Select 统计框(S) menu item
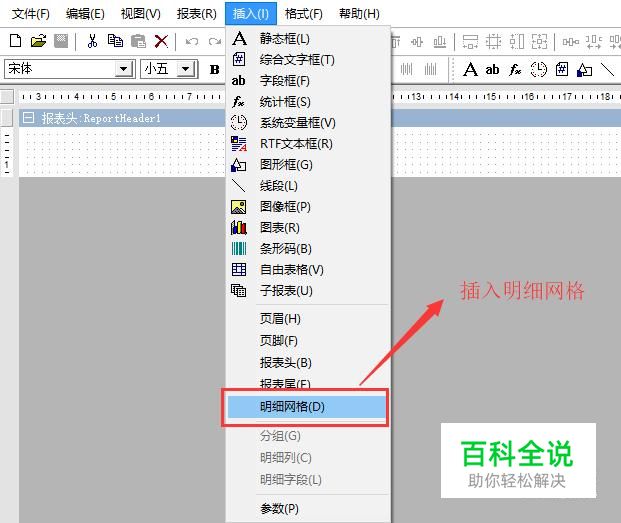This screenshot has width=621, height=523. pyautogui.click(x=308, y=102)
